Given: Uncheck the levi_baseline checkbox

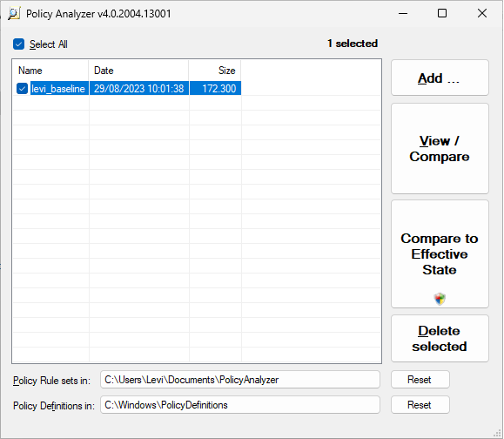Looking at the screenshot, I should (x=22, y=89).
